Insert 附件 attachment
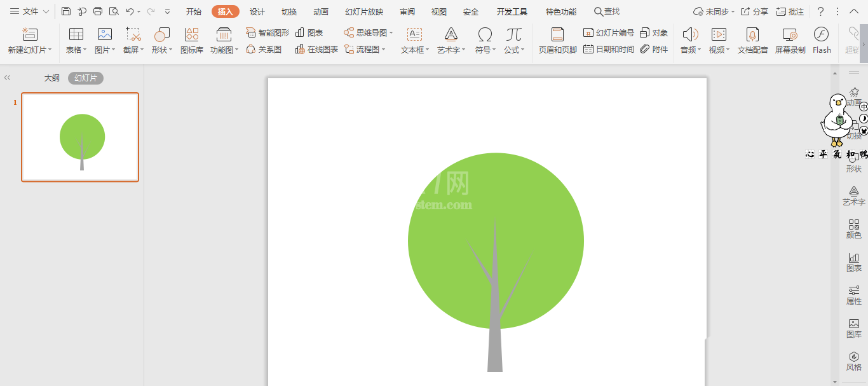This screenshot has width=868, height=386. [654, 49]
